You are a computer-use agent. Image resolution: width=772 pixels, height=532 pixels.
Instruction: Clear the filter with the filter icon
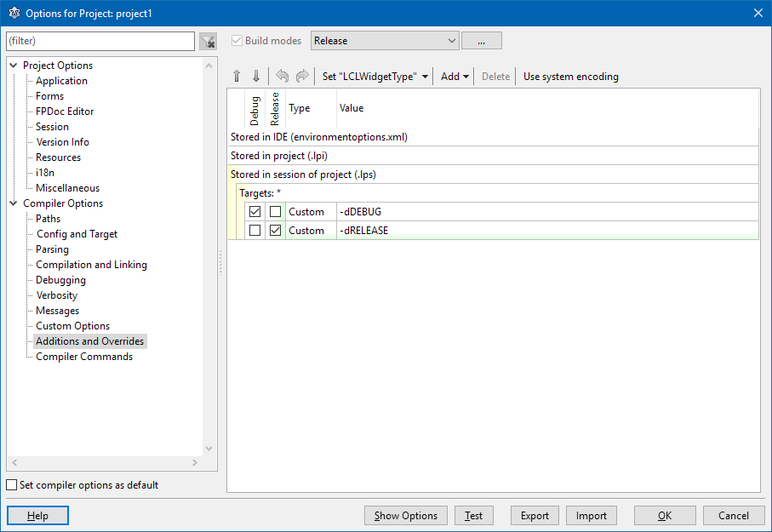pyautogui.click(x=208, y=42)
